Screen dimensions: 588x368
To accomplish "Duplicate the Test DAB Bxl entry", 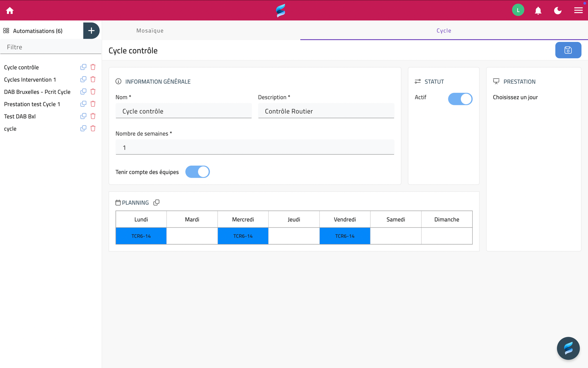I will (83, 116).
